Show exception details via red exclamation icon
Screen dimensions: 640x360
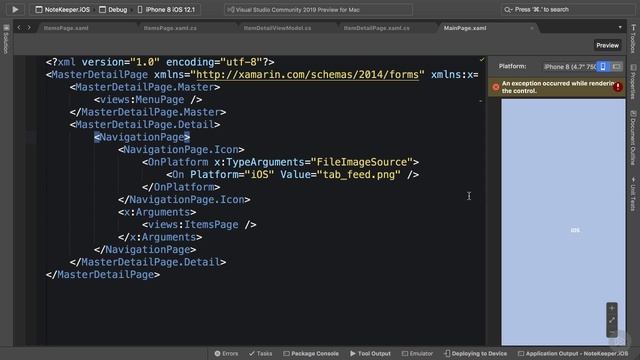pos(618,87)
